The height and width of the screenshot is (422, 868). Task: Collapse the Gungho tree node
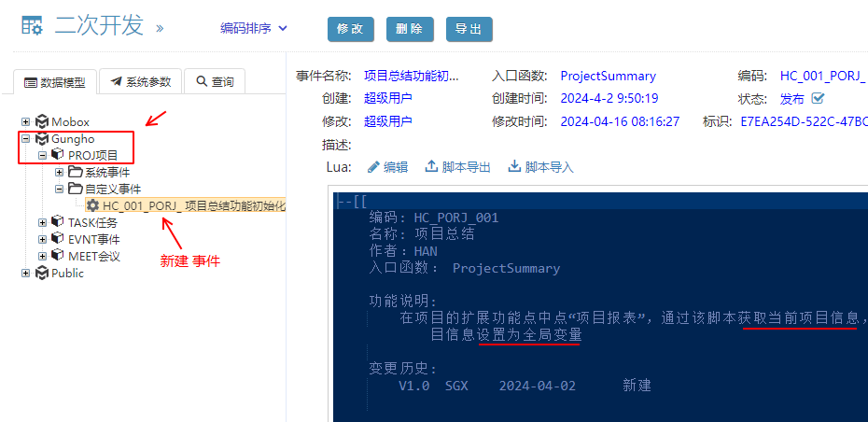[25, 139]
